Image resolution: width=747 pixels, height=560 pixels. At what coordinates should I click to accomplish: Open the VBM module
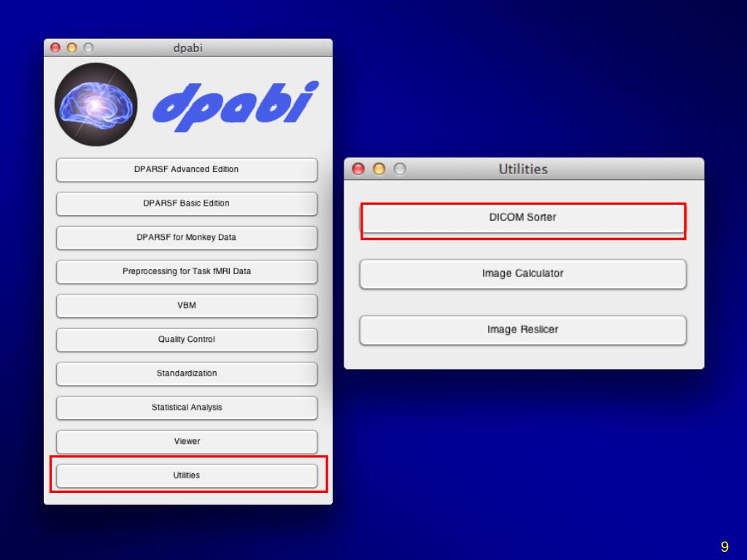187,306
